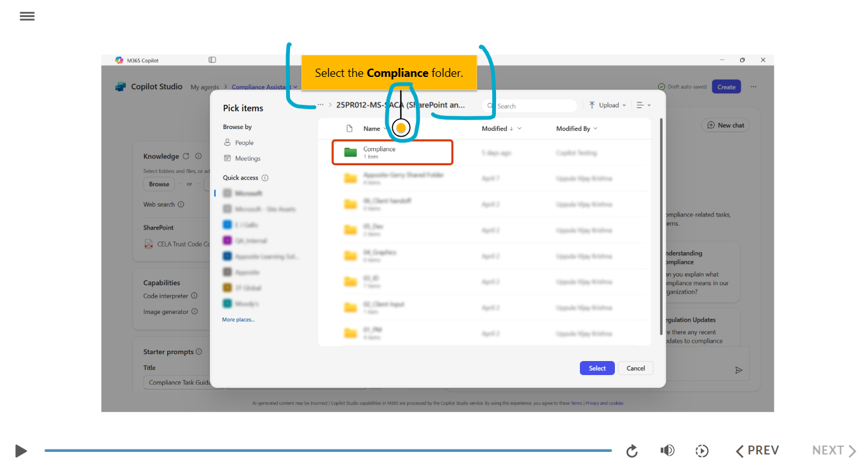Click the '1 item' text under Compliance
The image size is (868, 464).
[371, 157]
